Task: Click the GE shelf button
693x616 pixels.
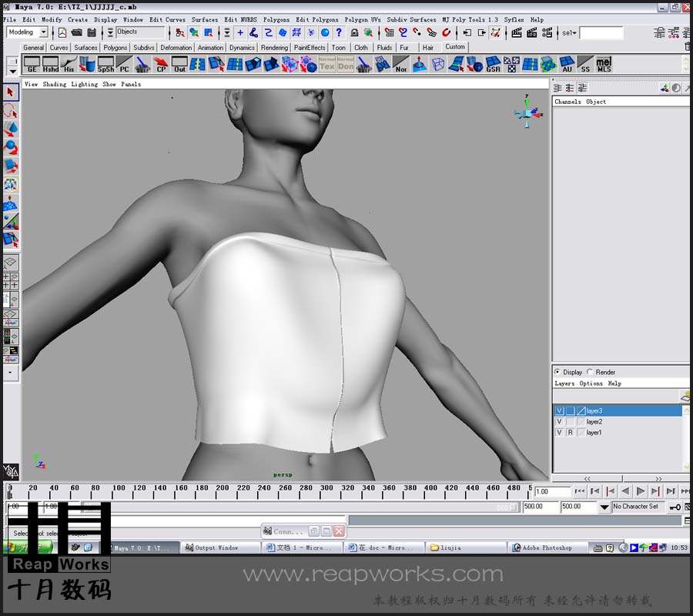Action: 32,65
